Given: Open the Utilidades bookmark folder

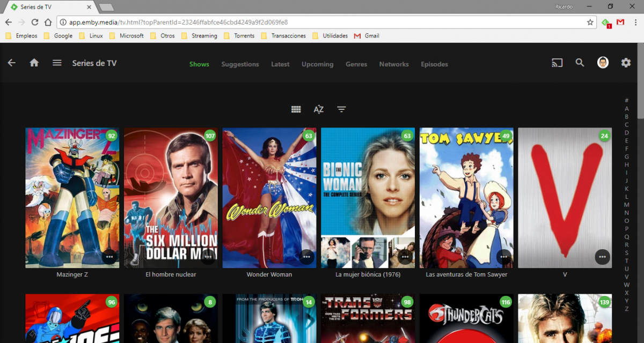Looking at the screenshot, I should point(330,36).
